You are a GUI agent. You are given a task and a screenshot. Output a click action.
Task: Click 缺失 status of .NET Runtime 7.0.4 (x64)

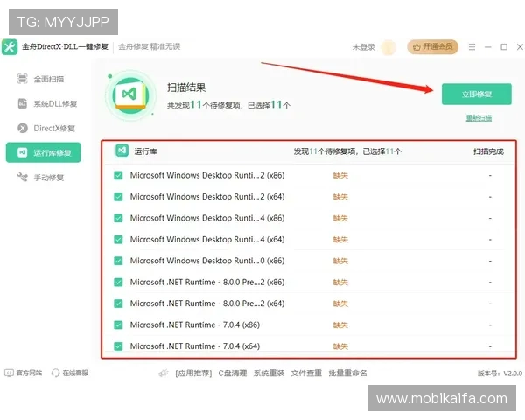(x=340, y=346)
